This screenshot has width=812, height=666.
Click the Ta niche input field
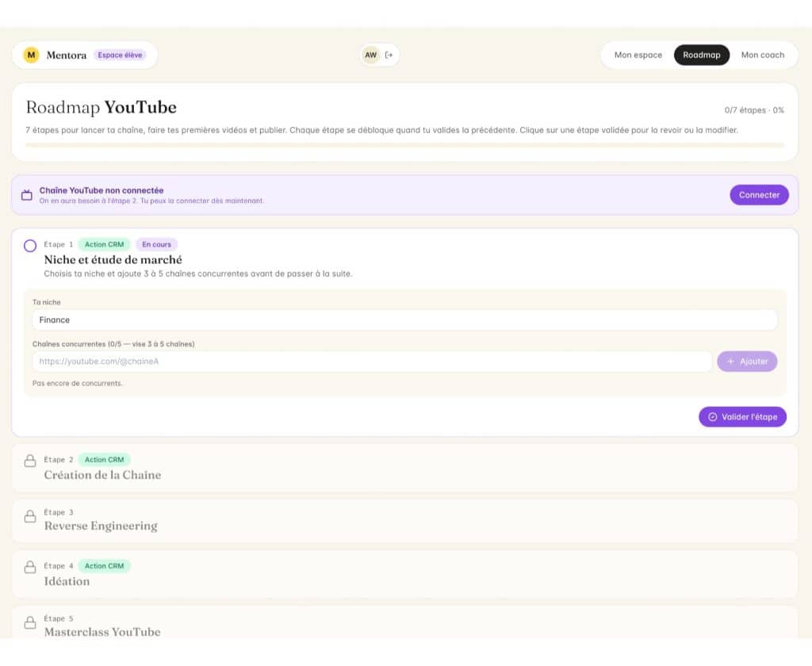404,320
